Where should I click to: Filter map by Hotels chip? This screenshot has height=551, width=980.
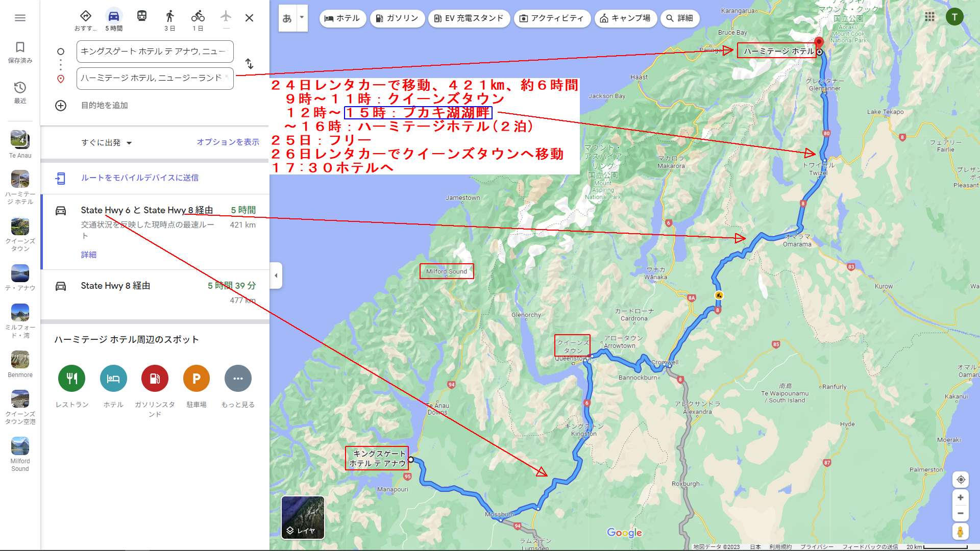pyautogui.click(x=342, y=18)
